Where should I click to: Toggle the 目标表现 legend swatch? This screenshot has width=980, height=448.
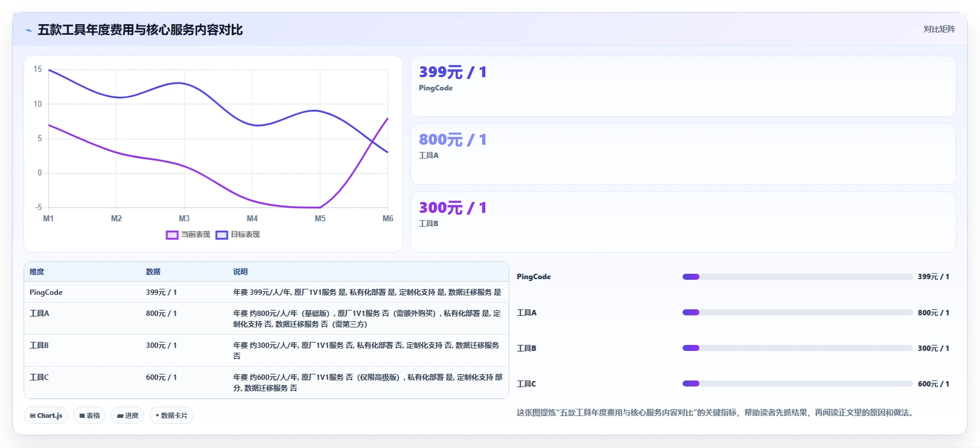(221, 235)
